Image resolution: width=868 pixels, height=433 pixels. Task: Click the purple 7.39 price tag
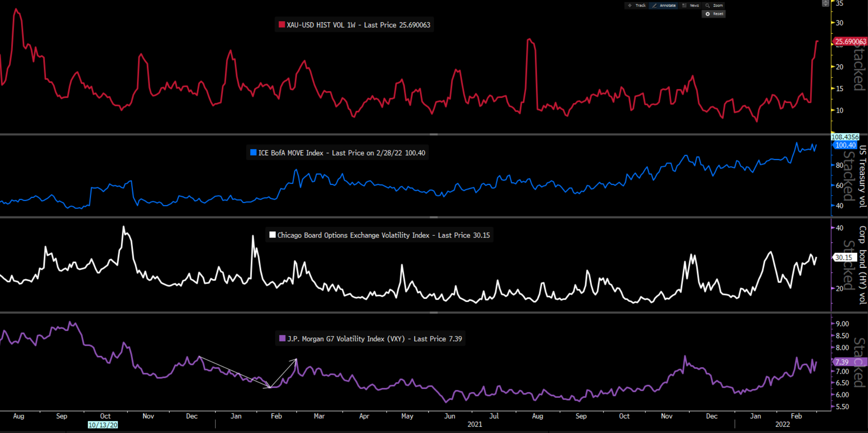pos(842,362)
